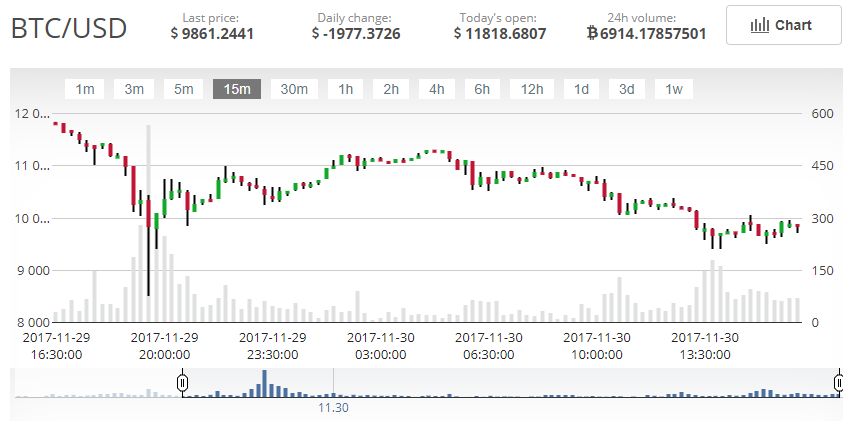Click the tallest blue bar in navigator

click(264, 385)
